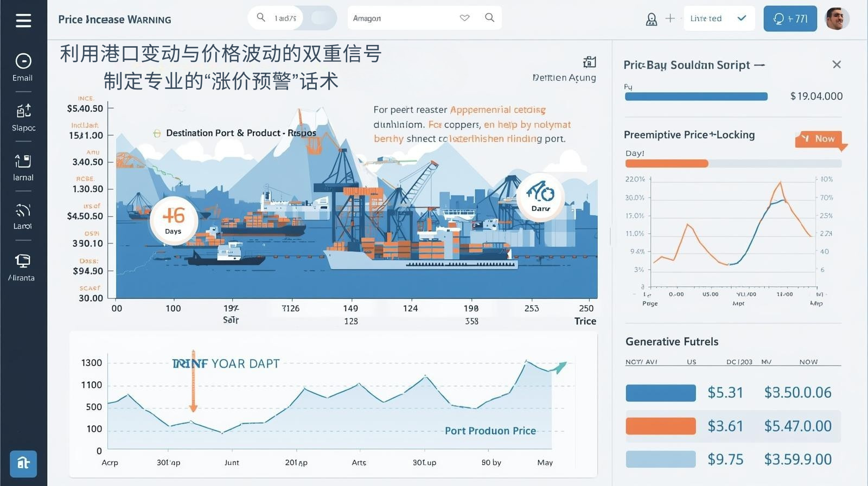Click the $3.61 value
This screenshot has width=868, height=486.
(x=725, y=426)
